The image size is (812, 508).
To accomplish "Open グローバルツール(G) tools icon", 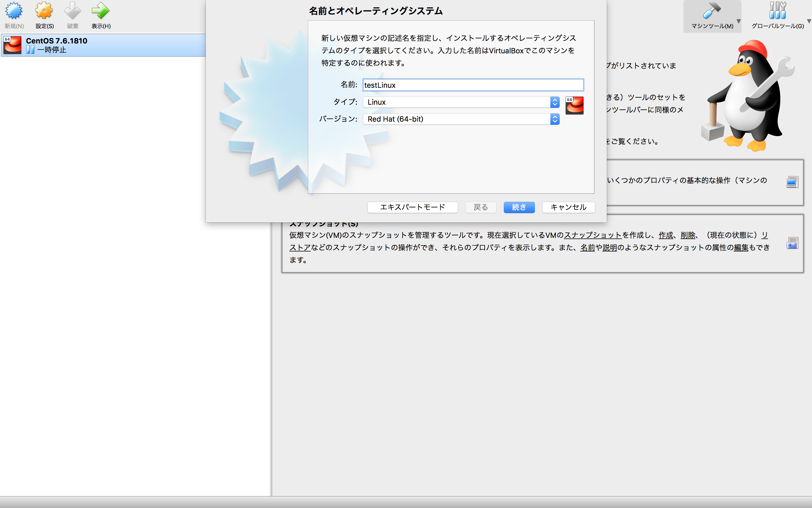I will pos(777,10).
